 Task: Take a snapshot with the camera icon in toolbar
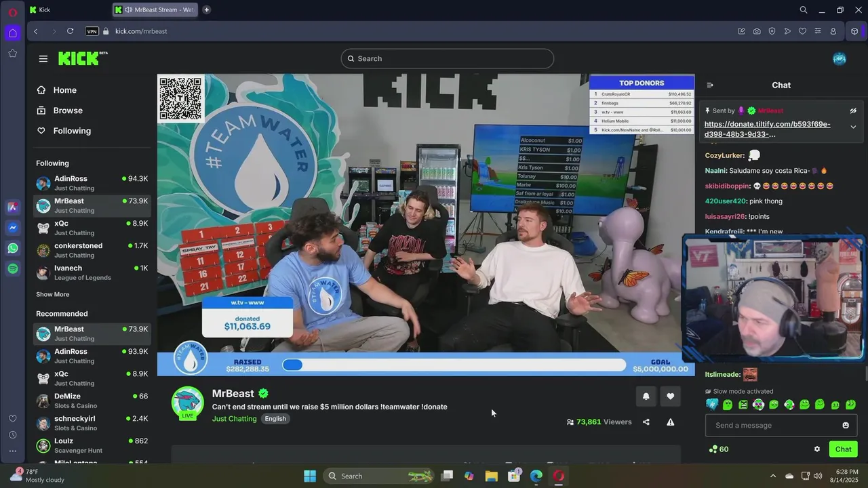pos(757,31)
